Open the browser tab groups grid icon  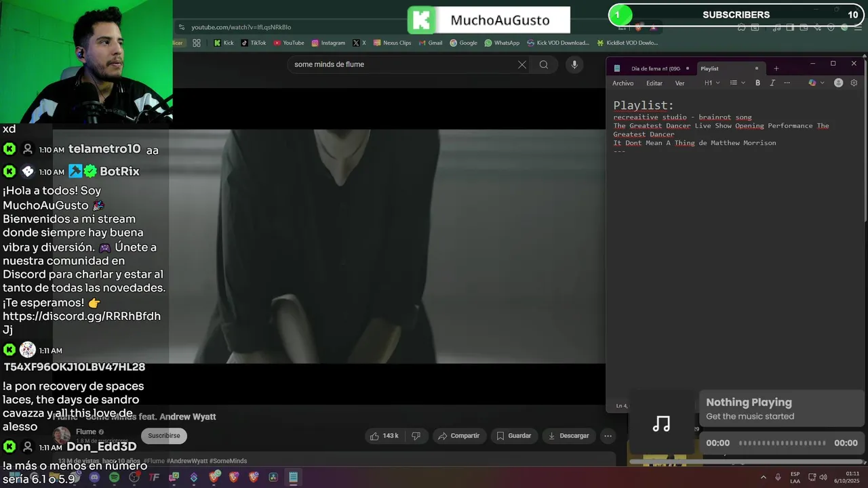197,43
